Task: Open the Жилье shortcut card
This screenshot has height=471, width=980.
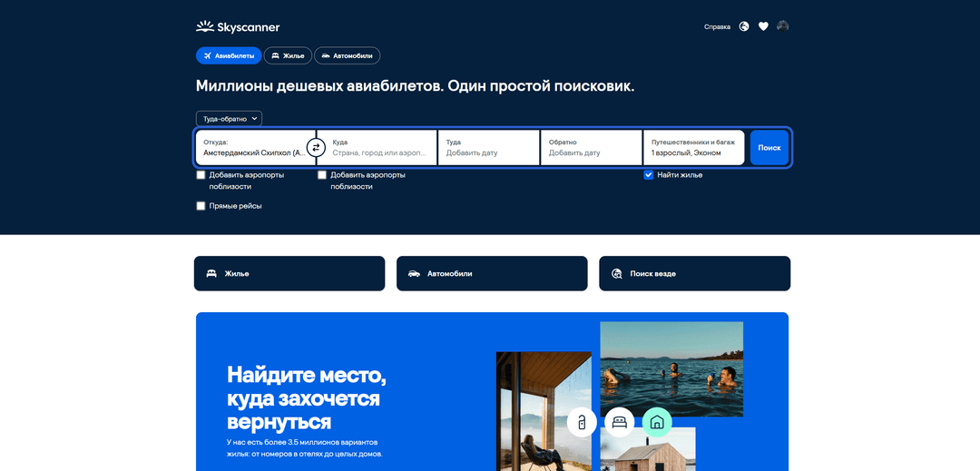Action: tap(289, 273)
